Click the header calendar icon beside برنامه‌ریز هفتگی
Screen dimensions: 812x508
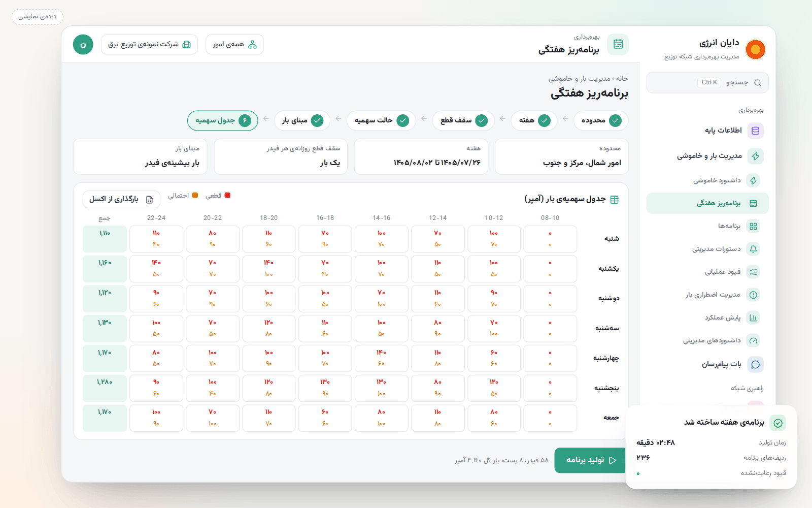click(x=618, y=44)
